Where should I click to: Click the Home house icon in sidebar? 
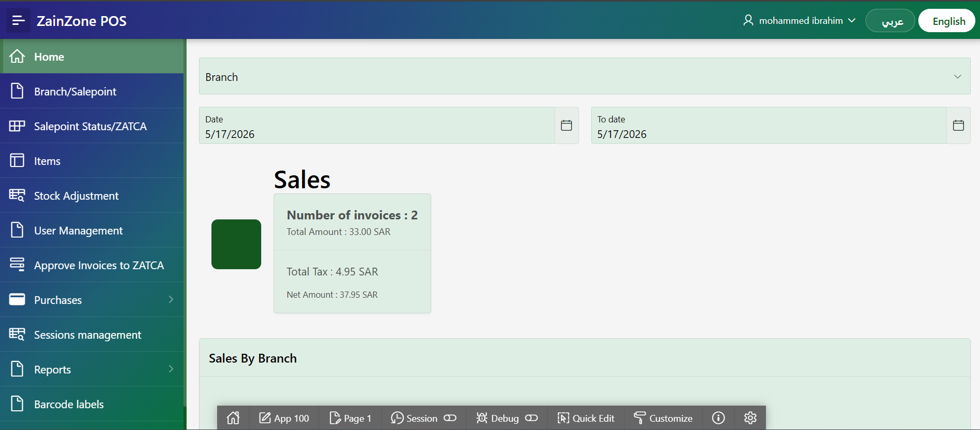17,56
